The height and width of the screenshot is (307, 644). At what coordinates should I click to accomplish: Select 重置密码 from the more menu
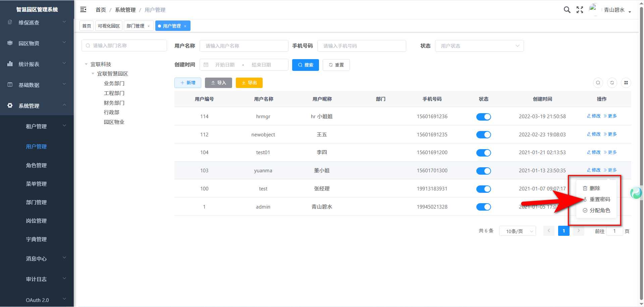(600, 200)
